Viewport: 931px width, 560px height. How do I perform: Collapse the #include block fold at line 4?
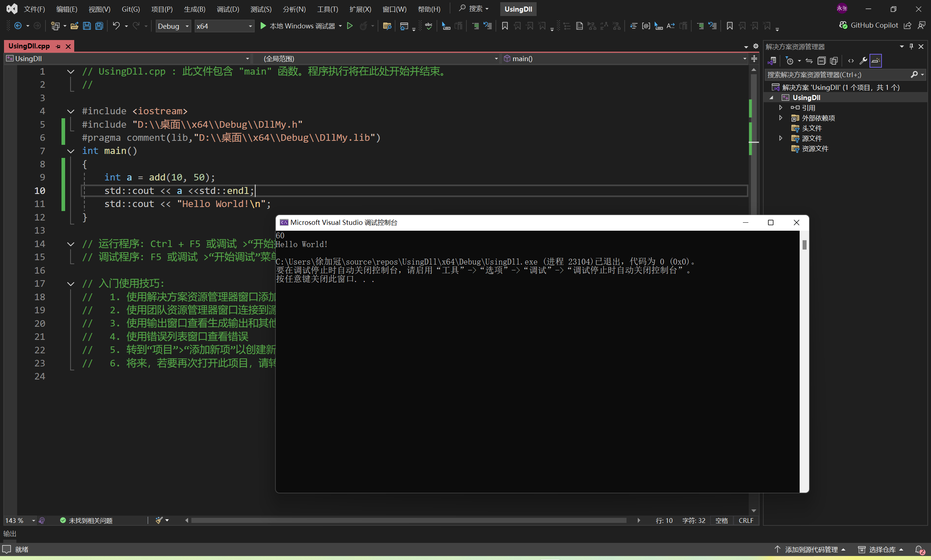[x=71, y=111]
